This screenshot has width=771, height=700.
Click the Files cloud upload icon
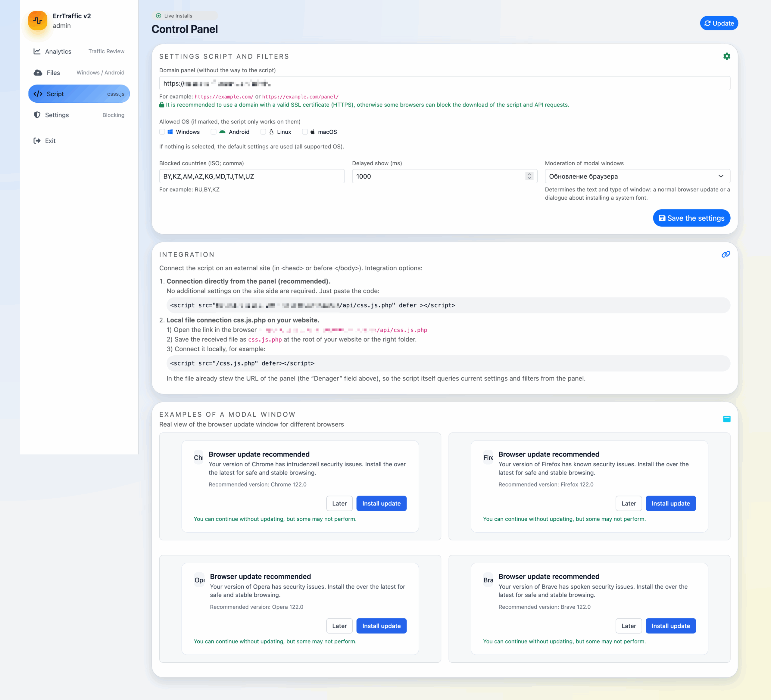tap(38, 73)
